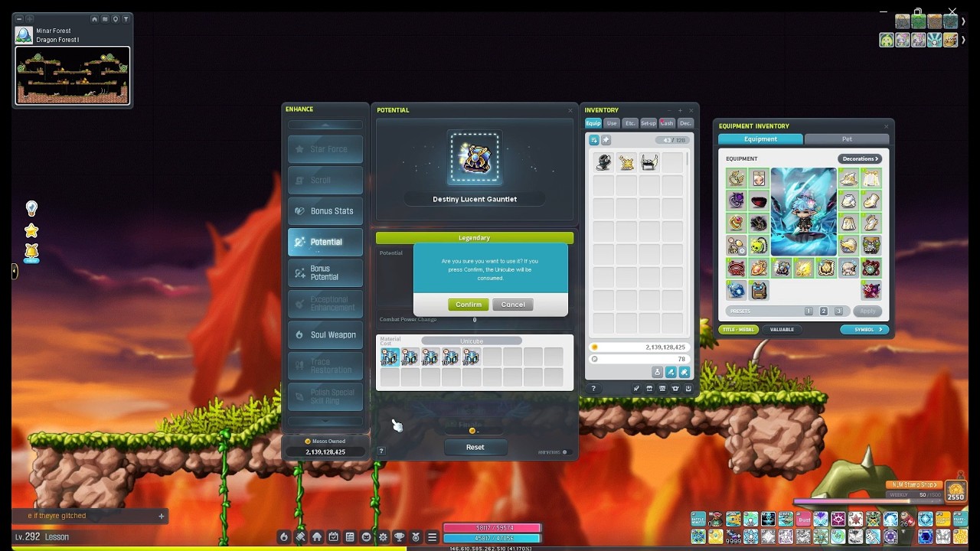Click the lightbulb quest notifier icon

tap(31, 208)
